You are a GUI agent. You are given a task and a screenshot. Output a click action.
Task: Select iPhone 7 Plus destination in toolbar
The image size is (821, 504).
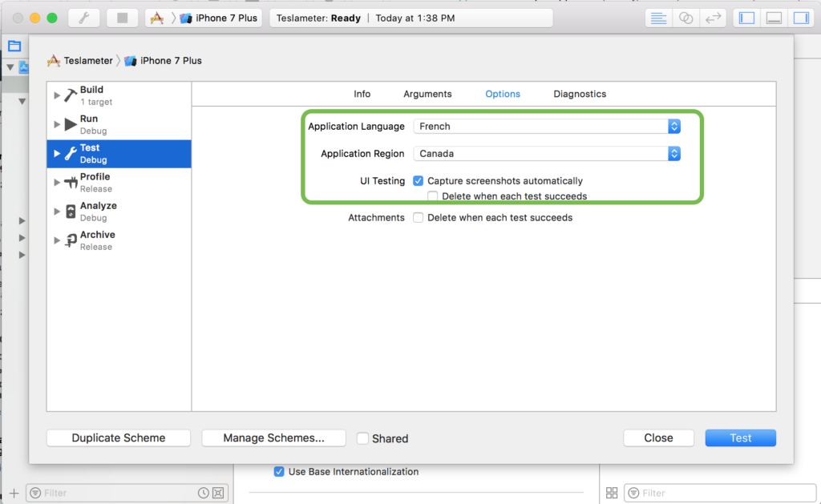pos(219,18)
